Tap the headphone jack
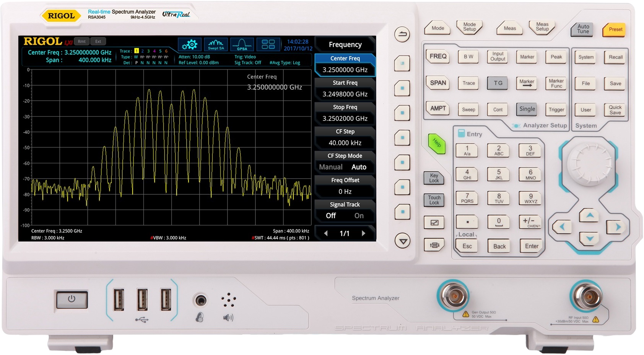 tap(200, 301)
